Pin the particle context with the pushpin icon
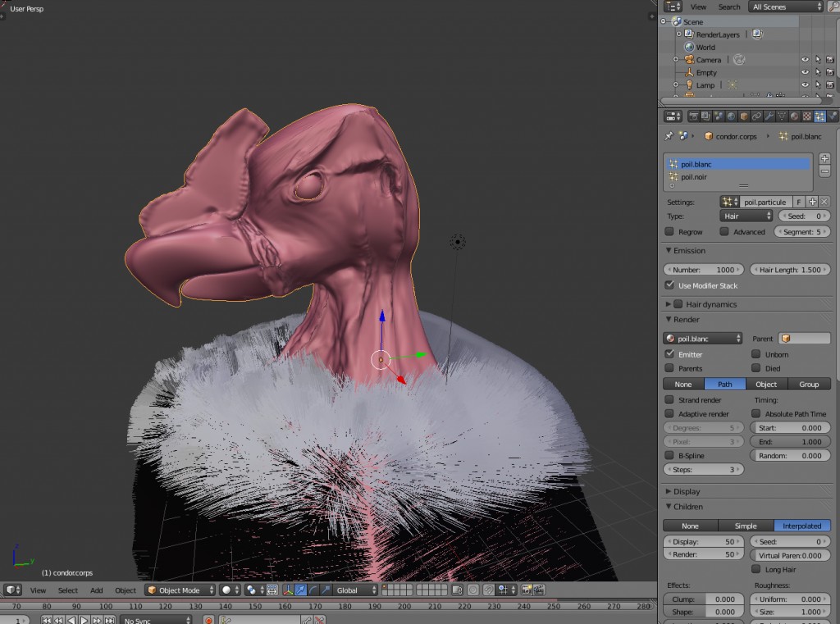 point(669,137)
